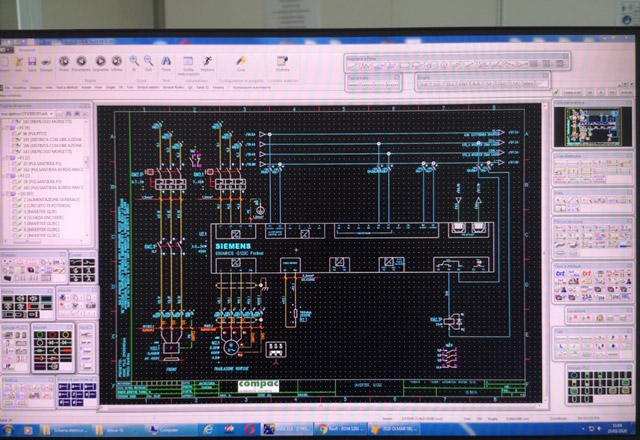Open the File menu
The image size is (640, 440).
pos(8,88)
